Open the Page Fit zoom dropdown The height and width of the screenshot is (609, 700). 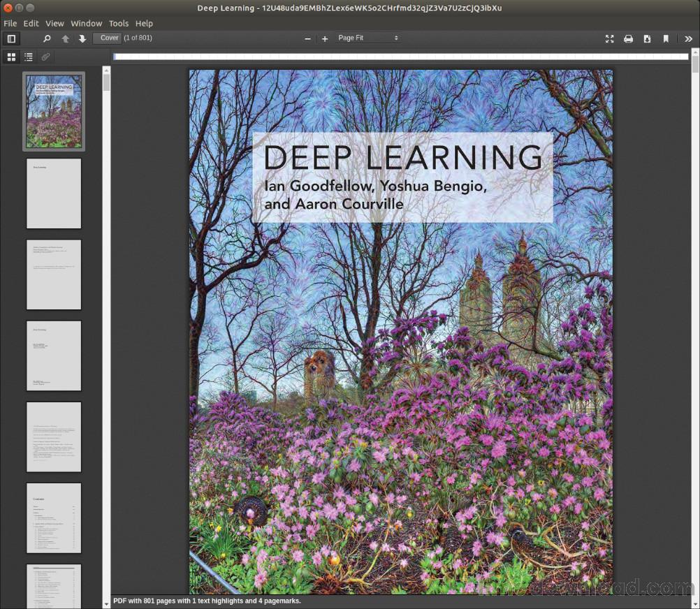point(367,38)
